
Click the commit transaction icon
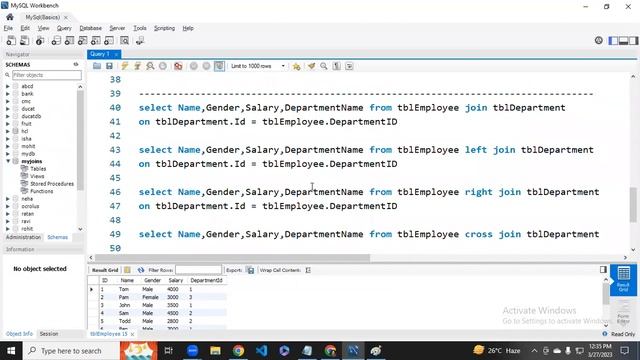click(193, 66)
